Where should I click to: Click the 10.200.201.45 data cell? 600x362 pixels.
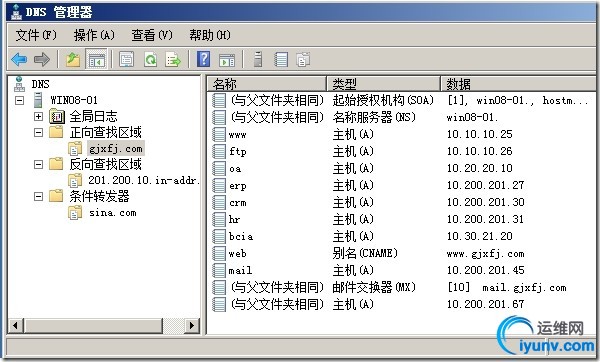point(485,270)
